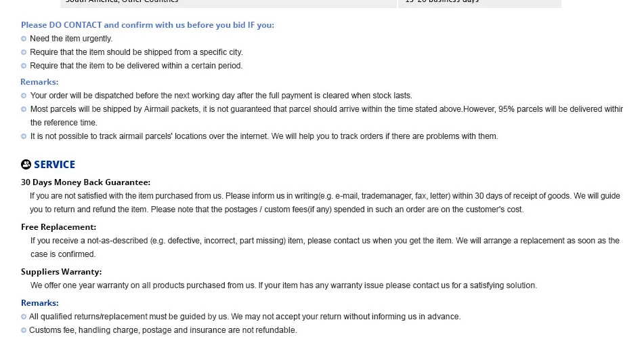Click bullet icon beside 'All qualified returns/replacement'
644x339 pixels.
pos(24,317)
